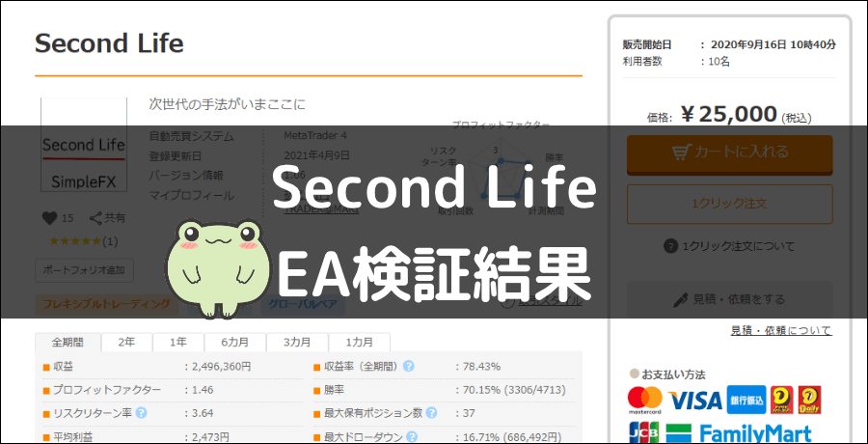The image size is (868, 444).
Task: Click help icon next to 最大保有ポジション数
Action: tap(431, 413)
